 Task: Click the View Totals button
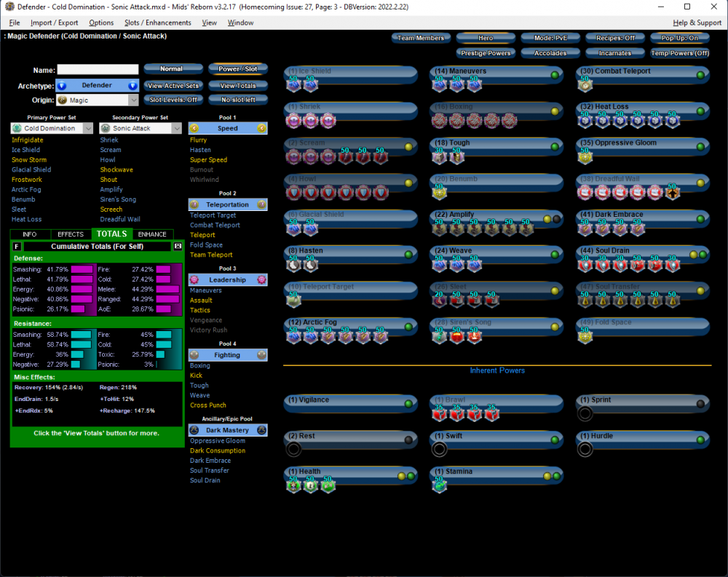coord(237,86)
